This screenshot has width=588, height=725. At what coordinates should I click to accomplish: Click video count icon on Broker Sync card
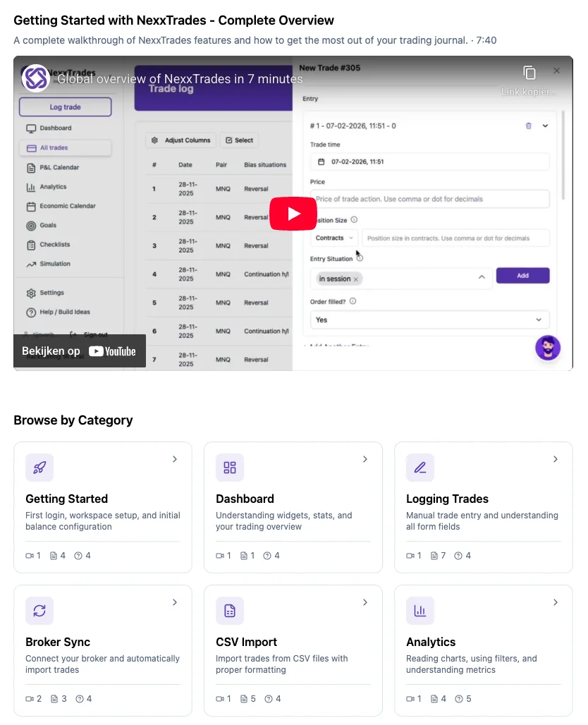pyautogui.click(x=30, y=699)
